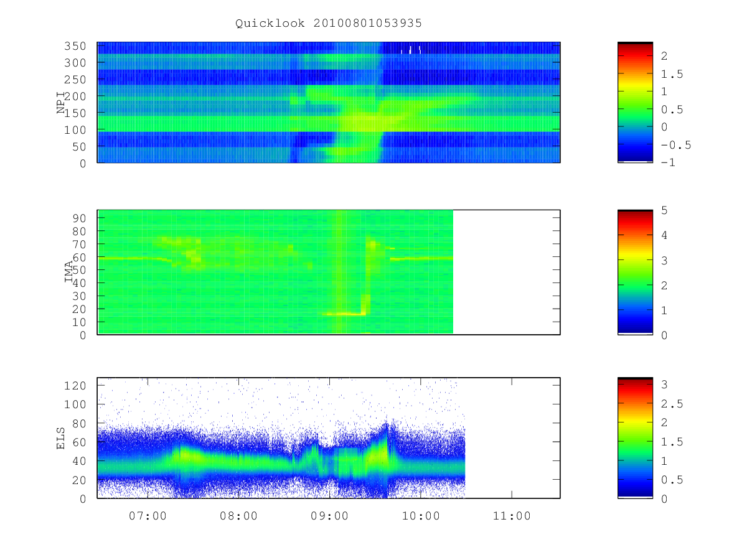Click the 4 label on IMA color bar
Image resolution: width=747 pixels, height=560 pixels.
664,235
